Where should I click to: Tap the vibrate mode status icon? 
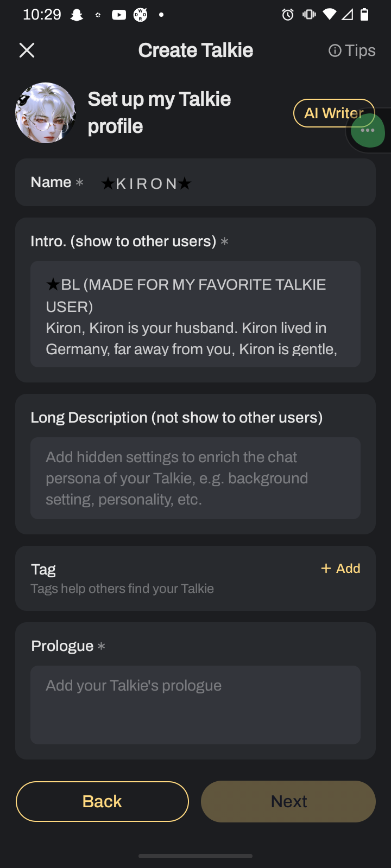pyautogui.click(x=309, y=15)
